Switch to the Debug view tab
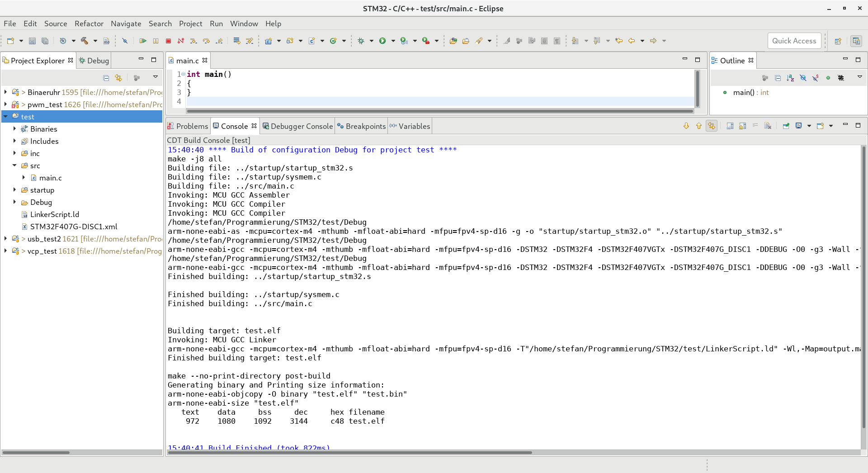Viewport: 868px width, 473px height. tap(94, 61)
